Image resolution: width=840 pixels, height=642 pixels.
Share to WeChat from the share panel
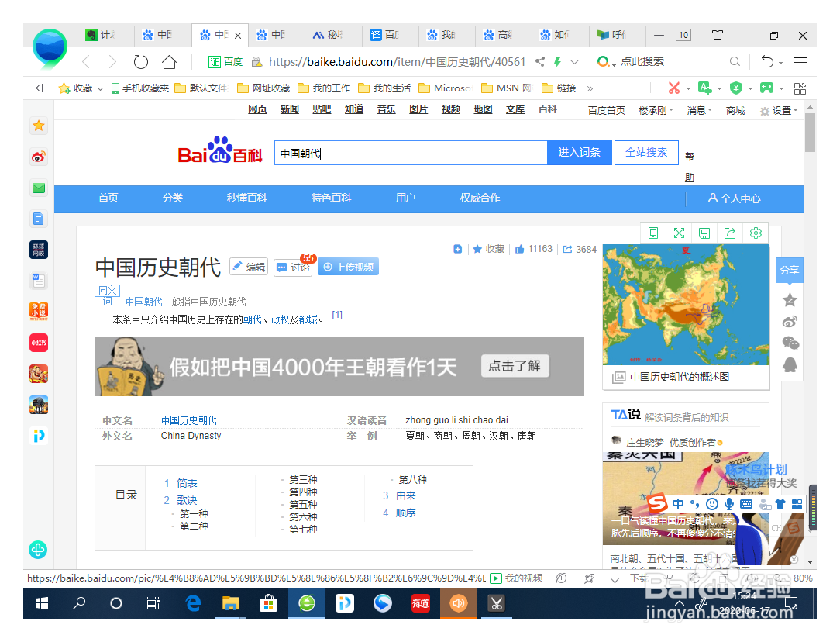(790, 343)
